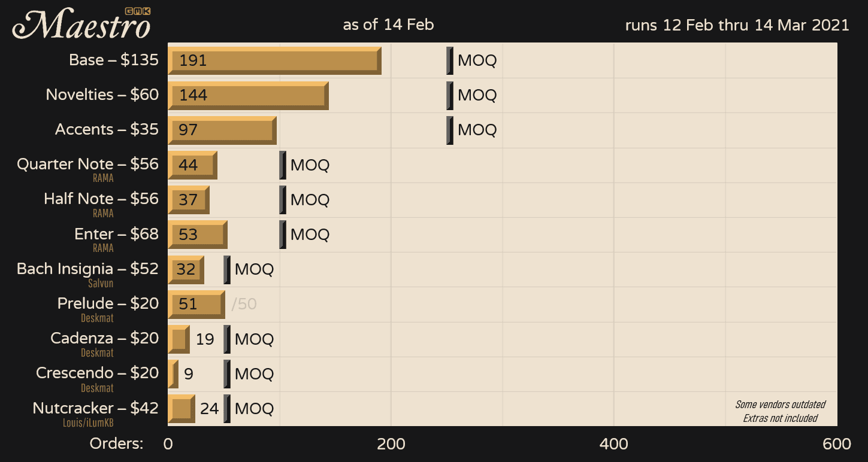The width and height of the screenshot is (868, 462).
Task: Click the Crescendo row MOQ marker
Action: [x=227, y=374]
